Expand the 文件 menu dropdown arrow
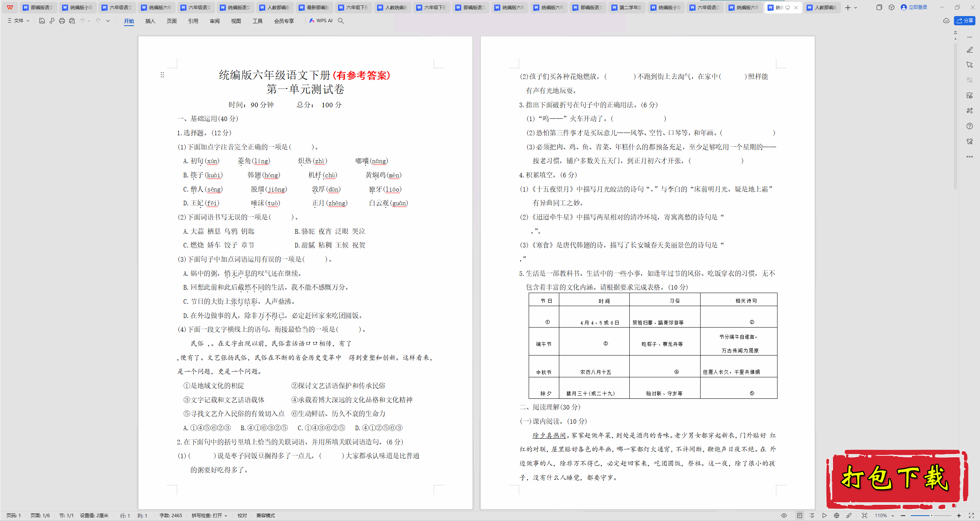 [28, 21]
